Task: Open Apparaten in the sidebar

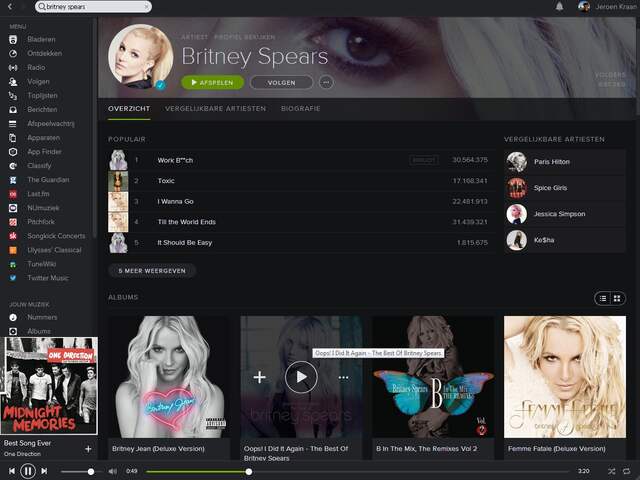Action: [x=43, y=138]
